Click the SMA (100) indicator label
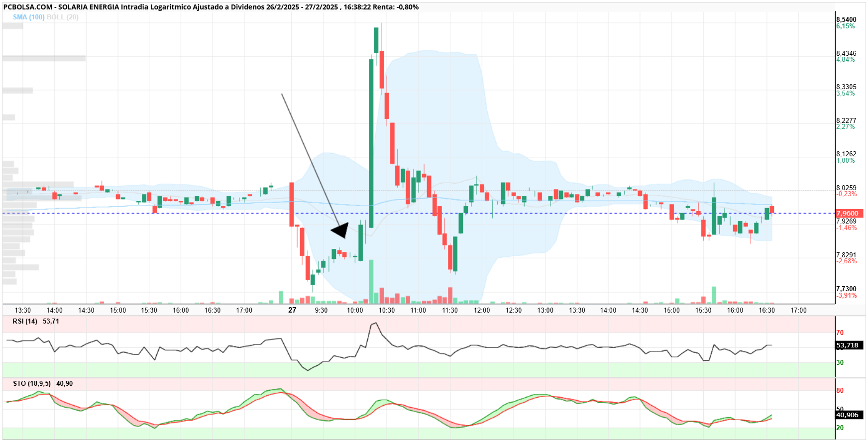This screenshot has height=442, width=868. point(29,17)
